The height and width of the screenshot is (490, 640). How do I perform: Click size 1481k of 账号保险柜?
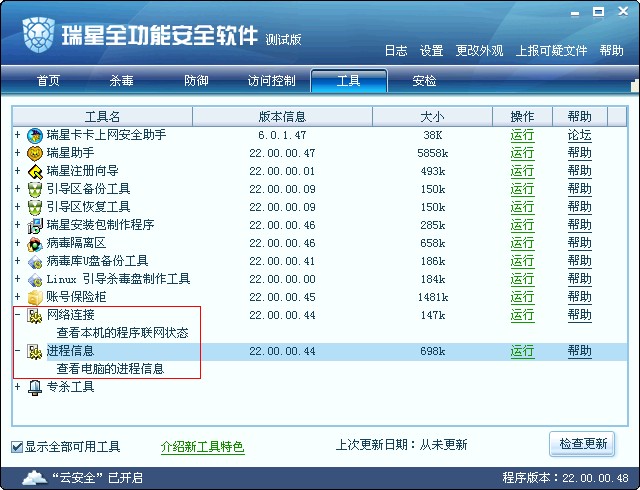[x=433, y=297]
